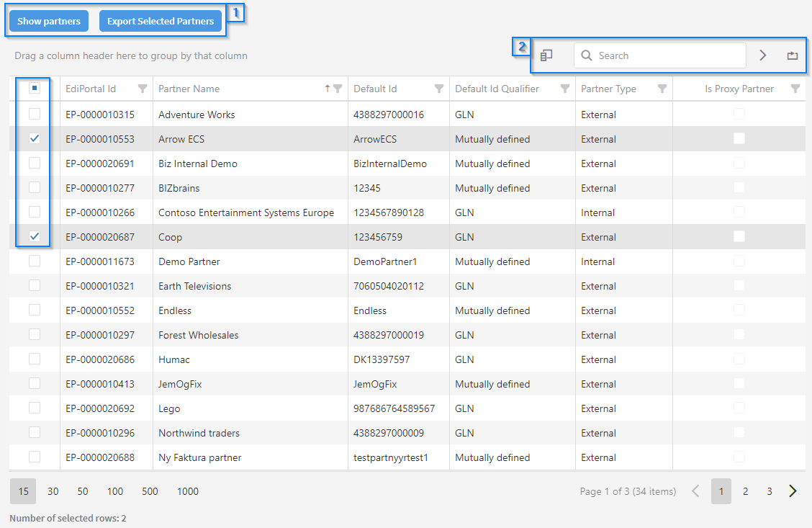This screenshot has height=528, width=812.
Task: Open the column chooser icon
Action: coord(546,55)
